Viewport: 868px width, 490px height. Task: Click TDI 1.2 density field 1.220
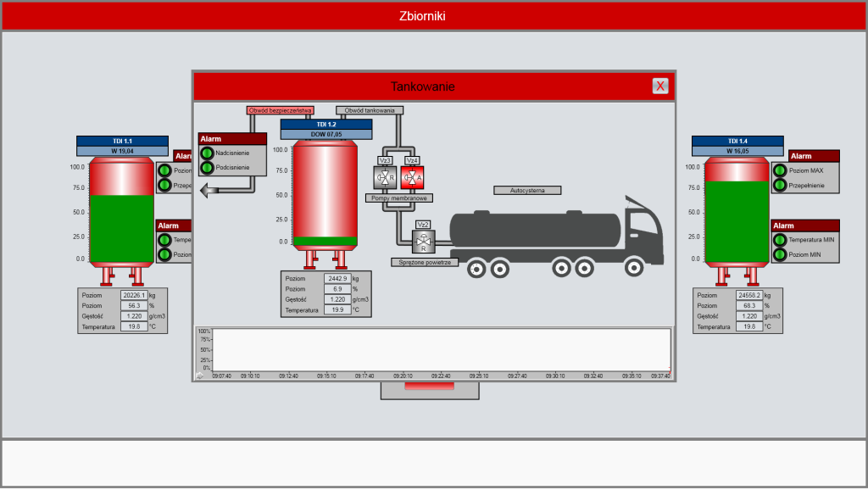pyautogui.click(x=337, y=299)
